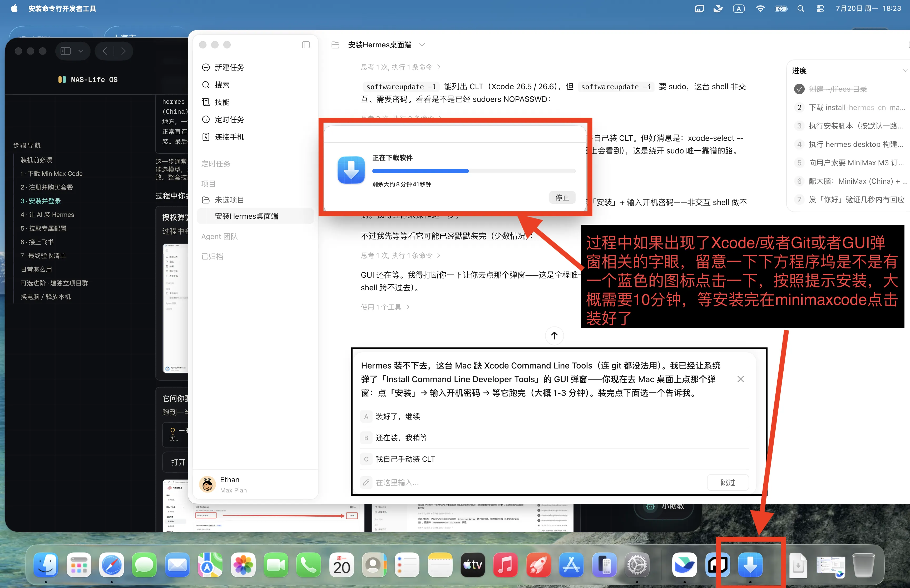This screenshot has width=910, height=588.
Task: Open the 技能 page in the sidebar
Action: click(x=222, y=102)
